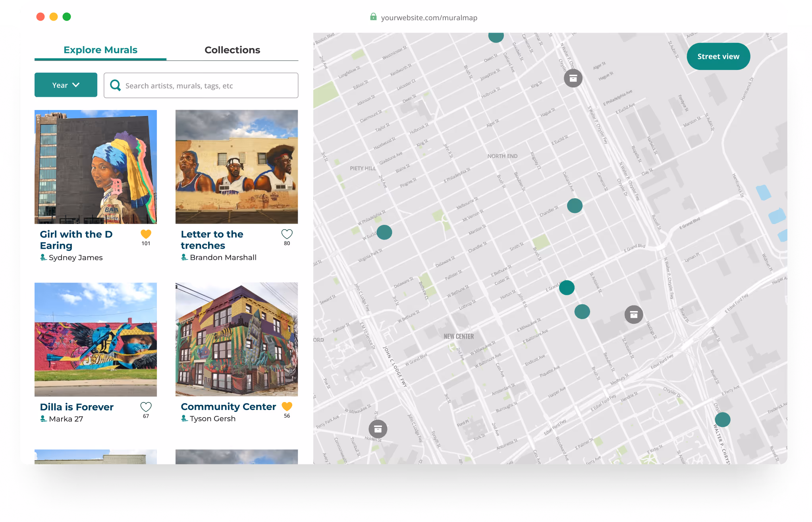Select the teal map marker near W Euclid

point(384,232)
